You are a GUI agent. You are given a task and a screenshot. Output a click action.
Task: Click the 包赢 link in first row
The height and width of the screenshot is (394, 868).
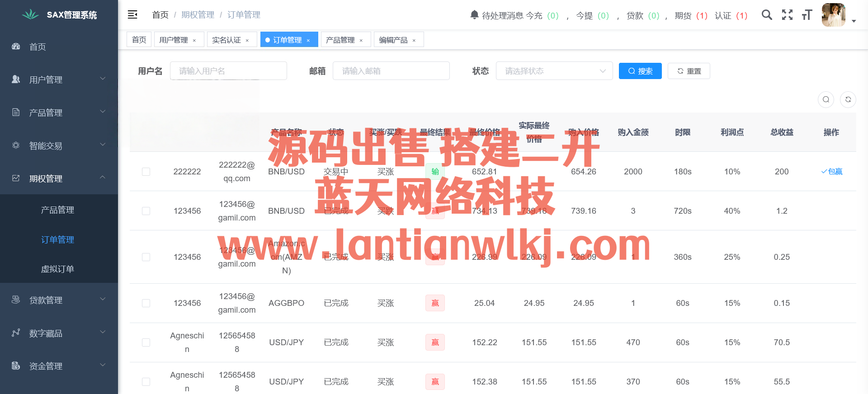[832, 172]
